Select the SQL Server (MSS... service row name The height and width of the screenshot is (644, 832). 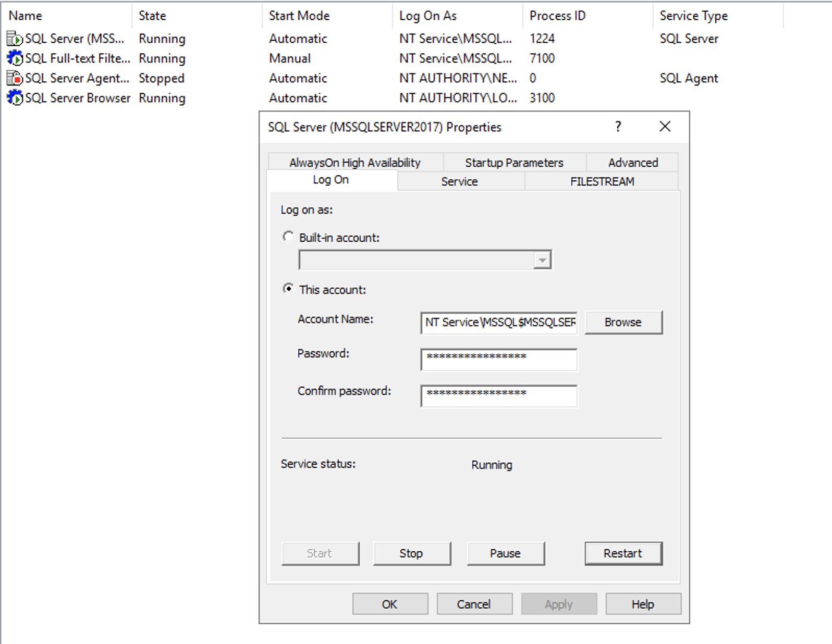(x=75, y=39)
